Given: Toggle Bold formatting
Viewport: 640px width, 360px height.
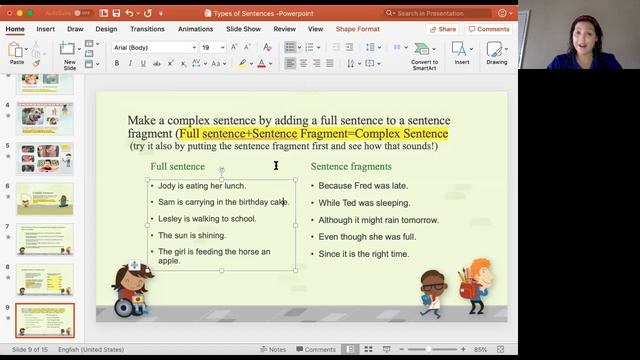Looking at the screenshot, I should (117, 63).
